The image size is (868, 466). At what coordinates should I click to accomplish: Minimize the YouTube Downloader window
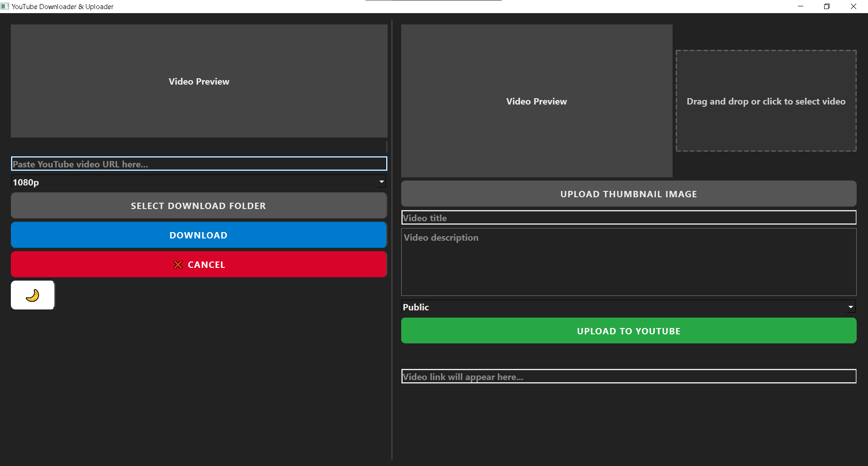pos(801,6)
